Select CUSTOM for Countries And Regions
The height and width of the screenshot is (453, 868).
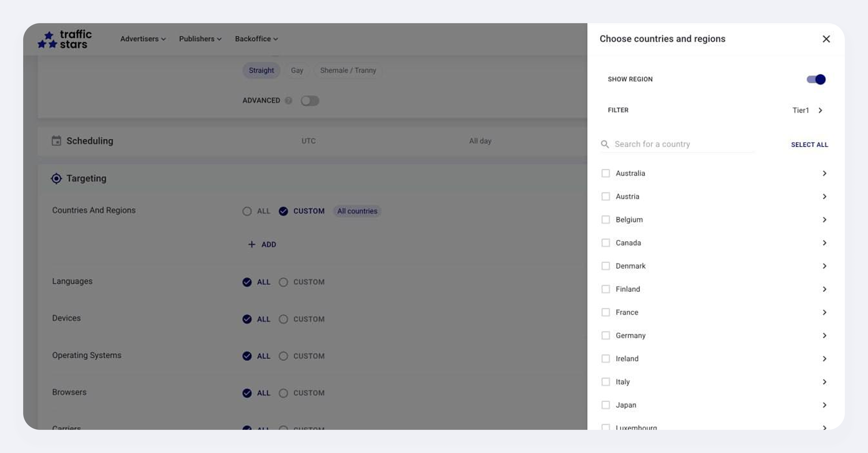point(302,211)
